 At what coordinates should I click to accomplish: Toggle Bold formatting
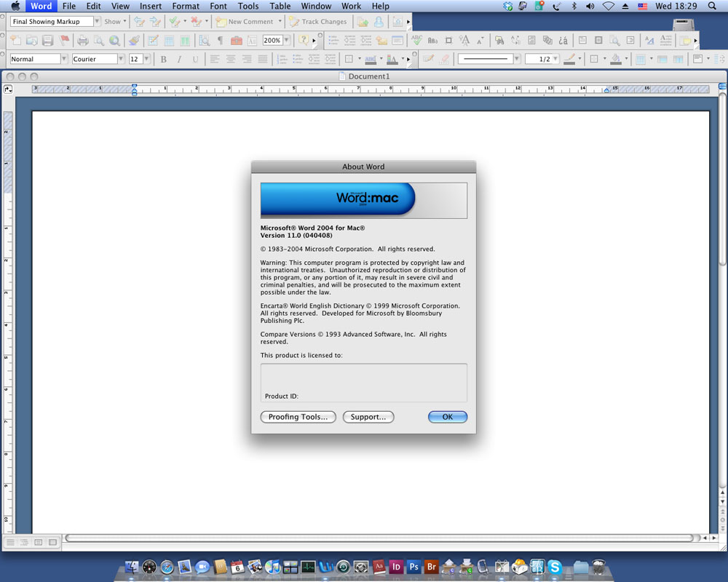(x=163, y=59)
